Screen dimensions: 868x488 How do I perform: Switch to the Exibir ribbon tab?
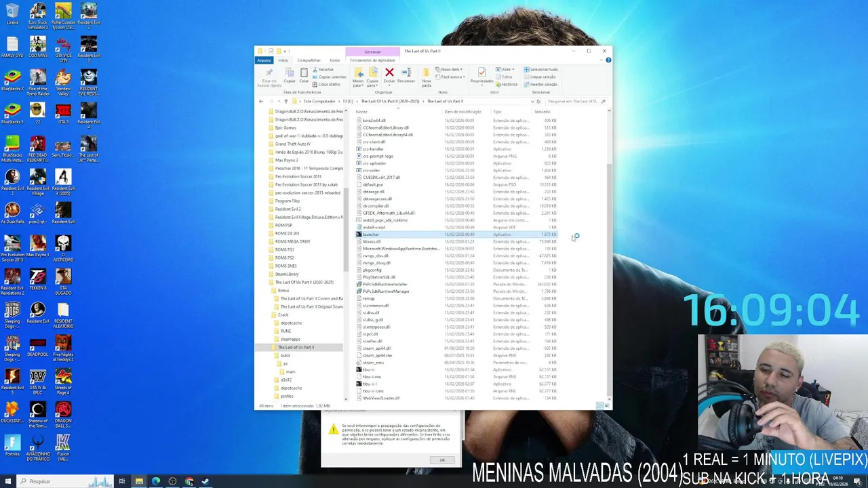pos(335,60)
